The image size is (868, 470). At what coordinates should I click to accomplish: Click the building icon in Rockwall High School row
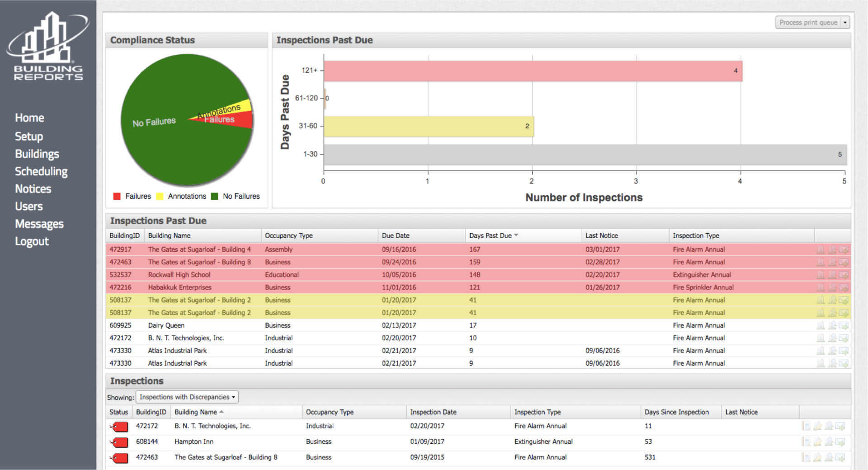821,275
